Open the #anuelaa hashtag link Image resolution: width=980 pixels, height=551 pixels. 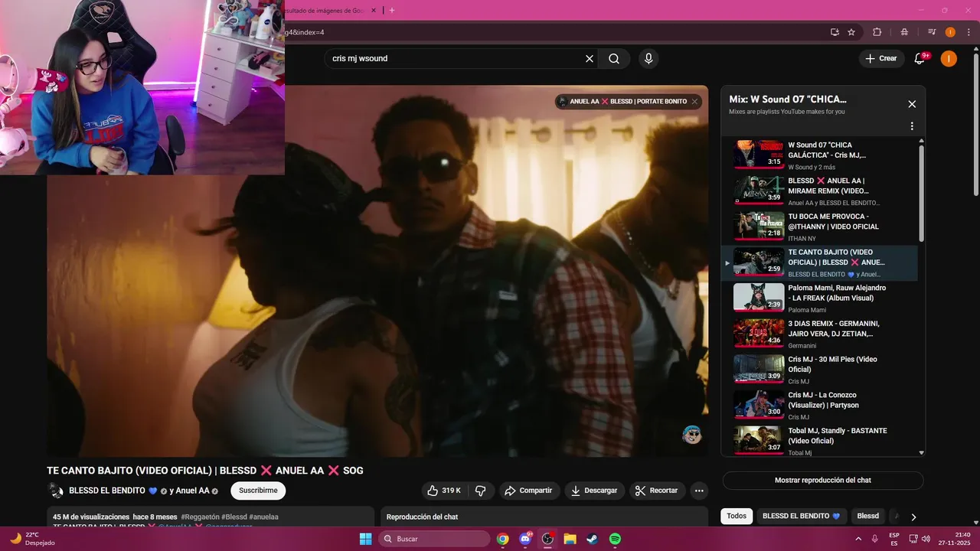(x=263, y=517)
